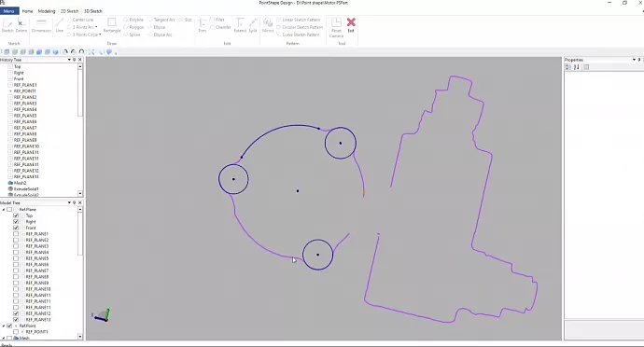Activate the Split tool
This screenshot has width=644, height=347.
click(253, 25)
